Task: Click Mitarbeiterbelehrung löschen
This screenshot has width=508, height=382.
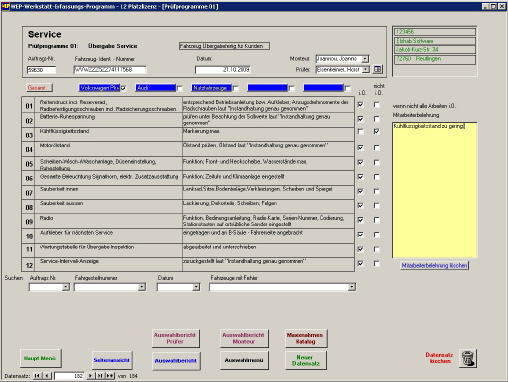Action: (435, 265)
